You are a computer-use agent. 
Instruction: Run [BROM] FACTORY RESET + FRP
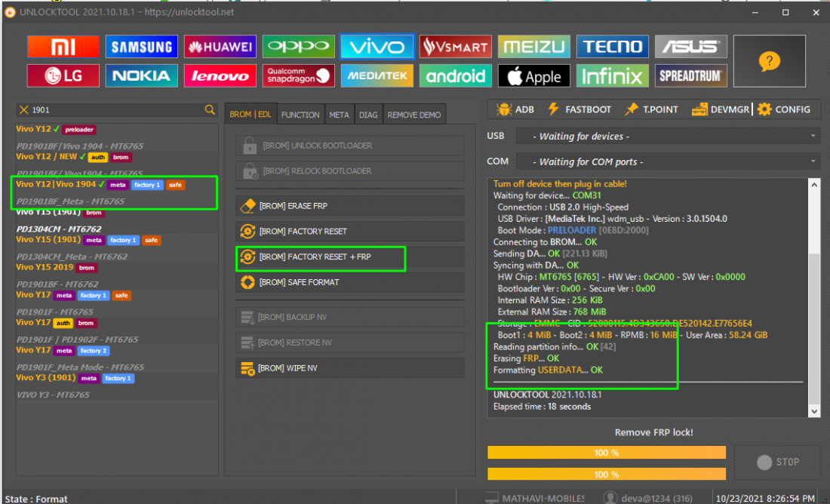pyautogui.click(x=350, y=257)
